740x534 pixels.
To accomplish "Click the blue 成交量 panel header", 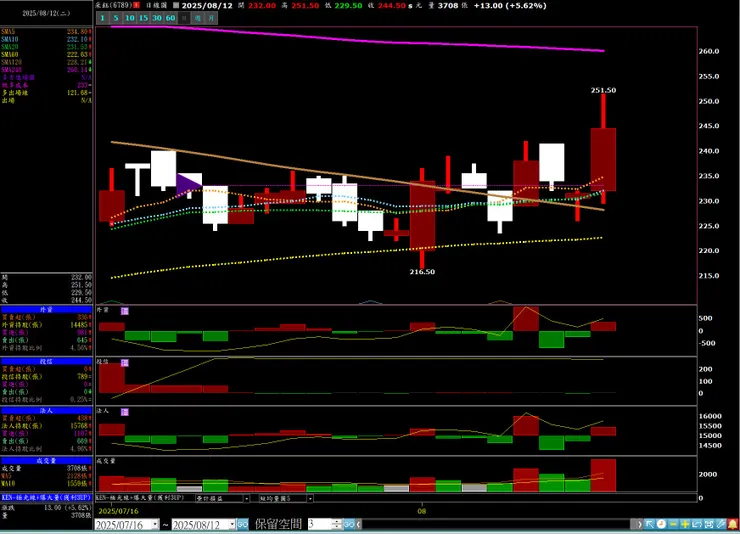I will tap(46, 460).
